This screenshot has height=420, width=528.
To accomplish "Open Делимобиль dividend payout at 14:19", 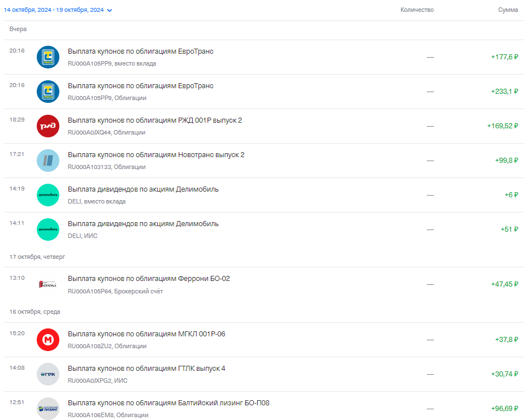I will pyautogui.click(x=264, y=195).
